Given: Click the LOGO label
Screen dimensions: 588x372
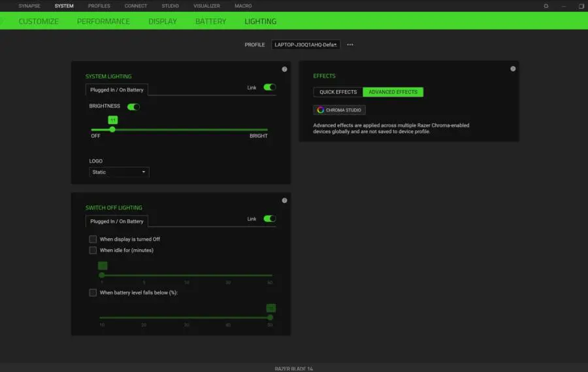Looking at the screenshot, I should pos(95,161).
